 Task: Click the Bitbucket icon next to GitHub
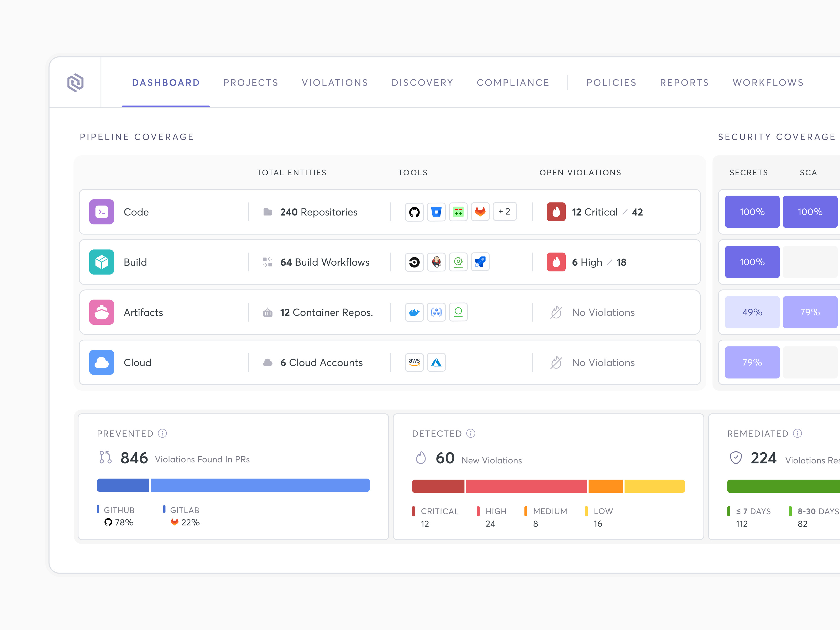[x=436, y=212]
